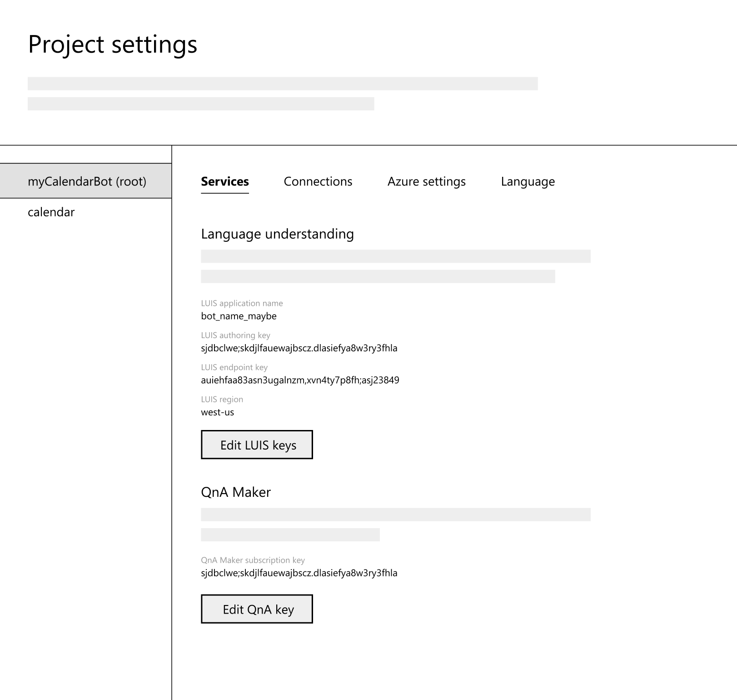
Task: Click the Project settings page title
Action: coord(112,44)
